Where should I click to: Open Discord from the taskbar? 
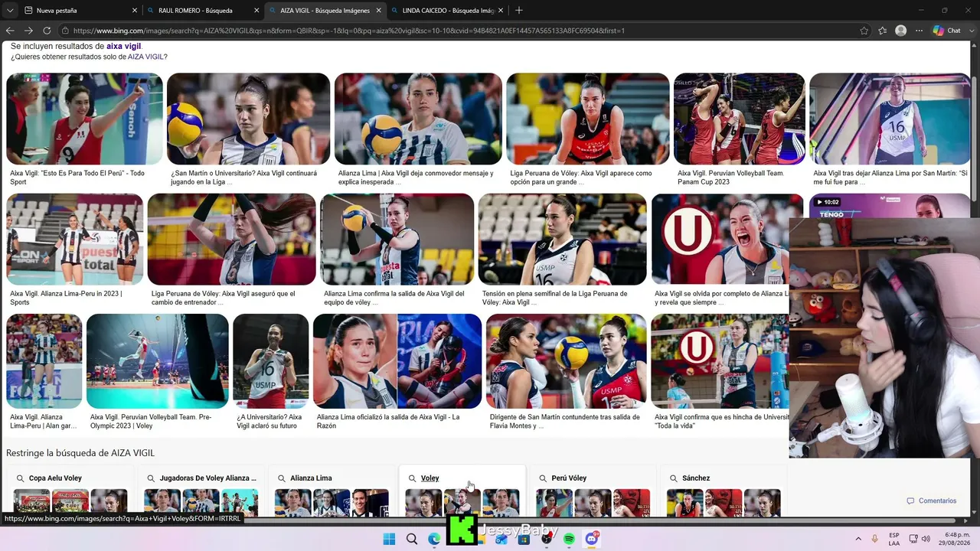(x=592, y=539)
